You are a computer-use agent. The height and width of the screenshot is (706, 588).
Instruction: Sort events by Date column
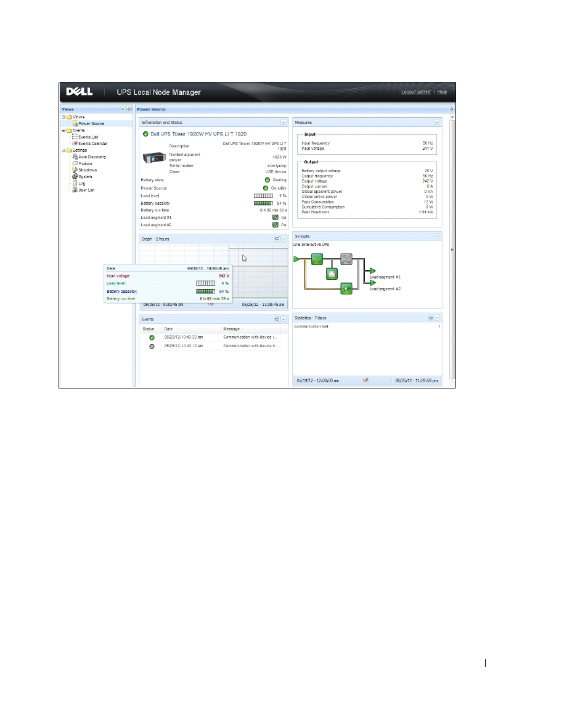click(x=191, y=329)
